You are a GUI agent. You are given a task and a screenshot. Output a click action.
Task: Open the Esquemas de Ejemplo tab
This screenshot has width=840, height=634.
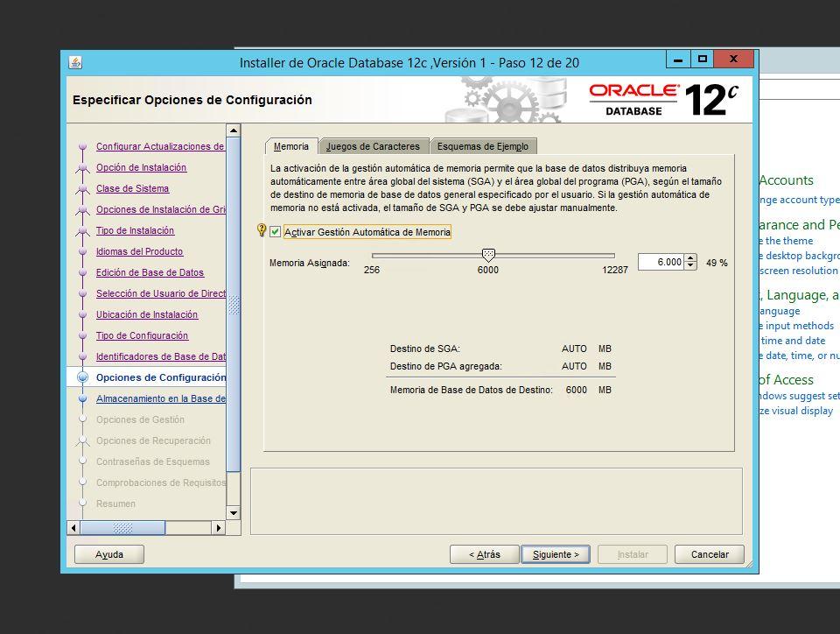(x=483, y=146)
